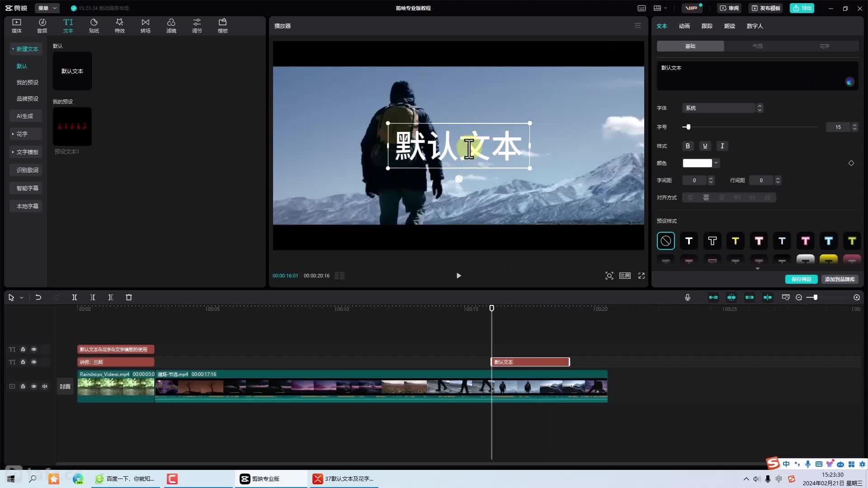868x488 pixels.
Task: Lock the video track
Action: 23,386
